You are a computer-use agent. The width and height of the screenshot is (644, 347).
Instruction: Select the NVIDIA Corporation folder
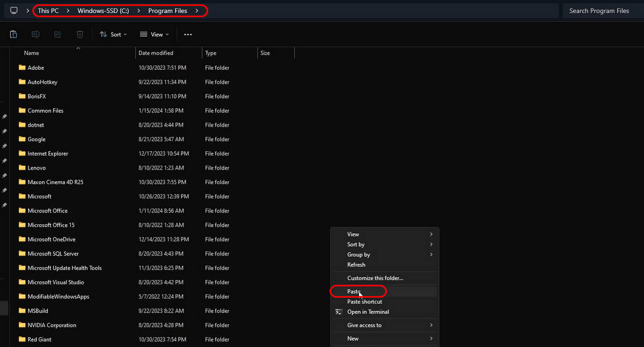click(52, 325)
